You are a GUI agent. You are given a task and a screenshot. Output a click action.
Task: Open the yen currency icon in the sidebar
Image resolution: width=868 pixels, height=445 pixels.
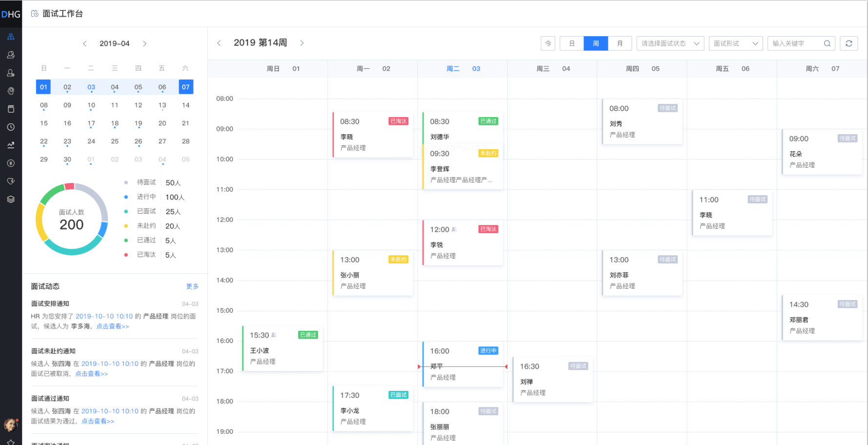[x=11, y=163]
